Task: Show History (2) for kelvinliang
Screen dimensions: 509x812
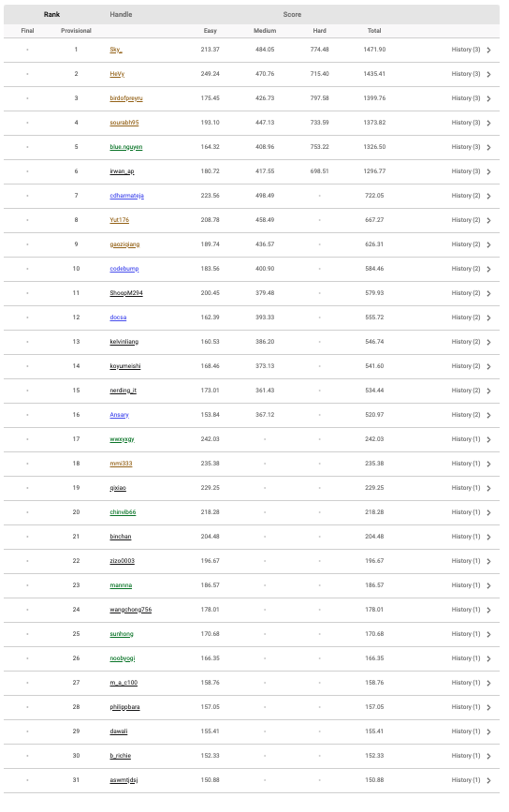Action: pyautogui.click(x=466, y=342)
